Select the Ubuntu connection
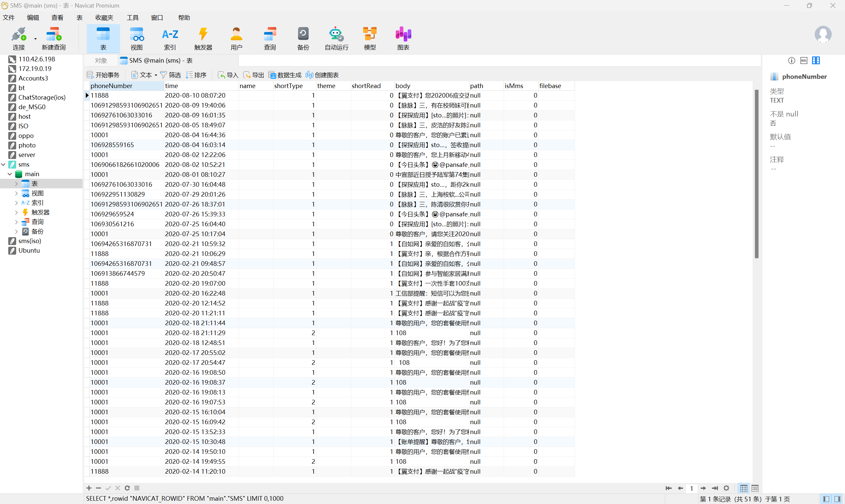 point(29,251)
